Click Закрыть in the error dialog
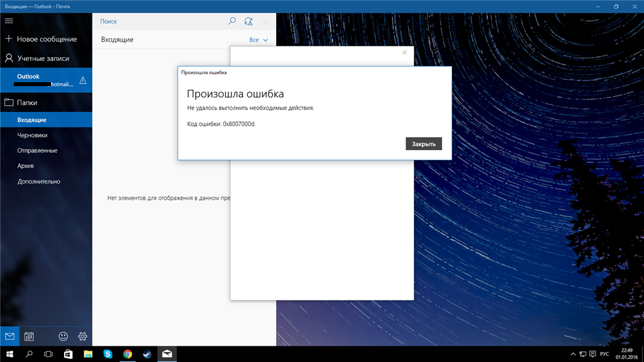Viewport: 644px width, 362px height. click(x=424, y=144)
